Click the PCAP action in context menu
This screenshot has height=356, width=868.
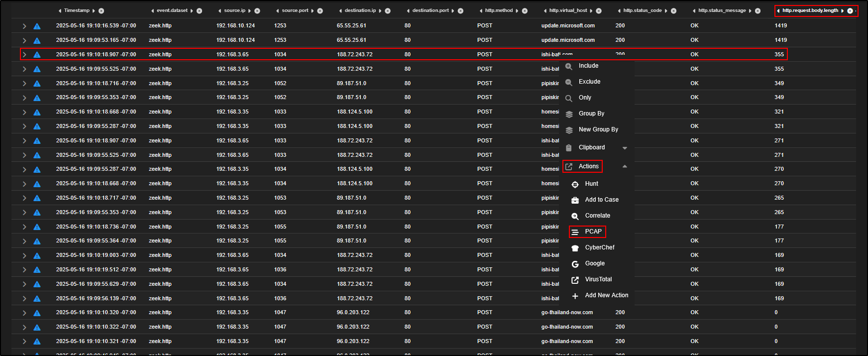coord(593,232)
